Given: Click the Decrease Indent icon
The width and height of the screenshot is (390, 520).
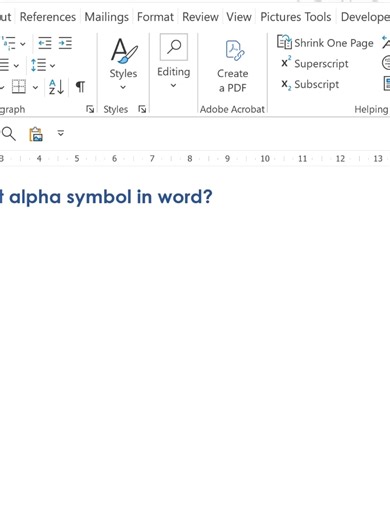Looking at the screenshot, I should click(45, 43).
